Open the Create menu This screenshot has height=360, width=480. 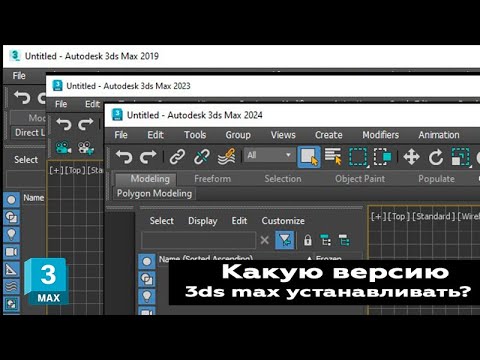pos(329,135)
